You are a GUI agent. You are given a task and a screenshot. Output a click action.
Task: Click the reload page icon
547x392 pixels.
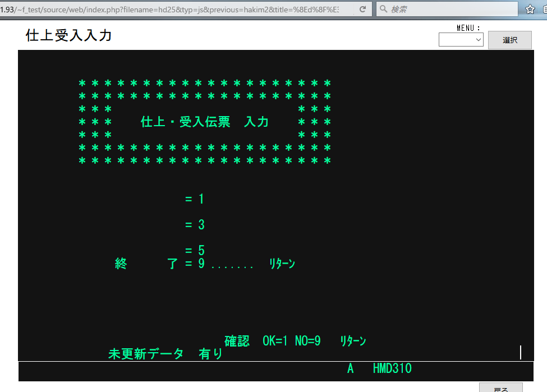click(x=362, y=10)
